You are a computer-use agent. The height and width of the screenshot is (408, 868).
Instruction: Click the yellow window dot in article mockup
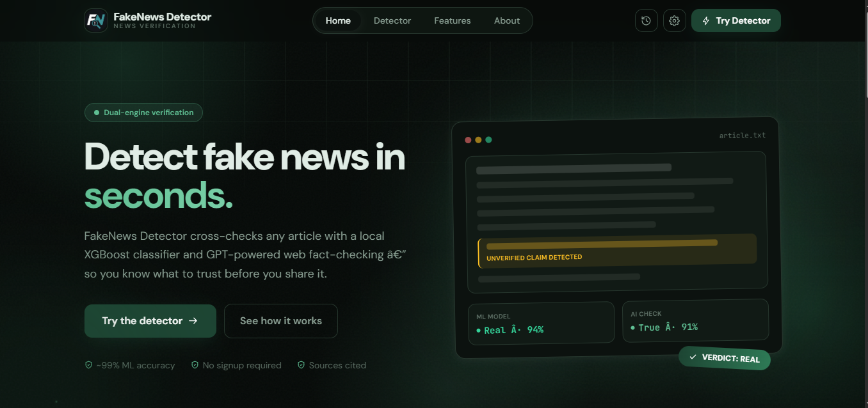point(478,139)
